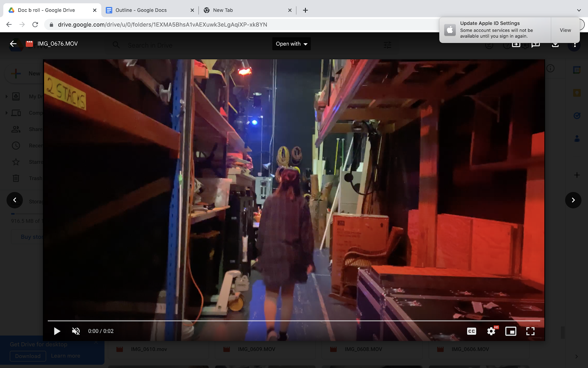
Task: Open Drive search options filter icon
Action: coord(387,45)
